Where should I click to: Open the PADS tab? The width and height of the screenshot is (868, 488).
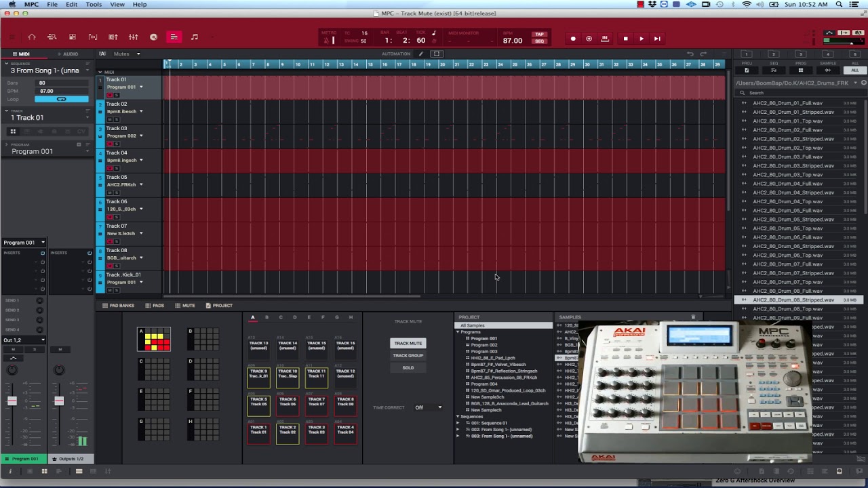(x=155, y=306)
